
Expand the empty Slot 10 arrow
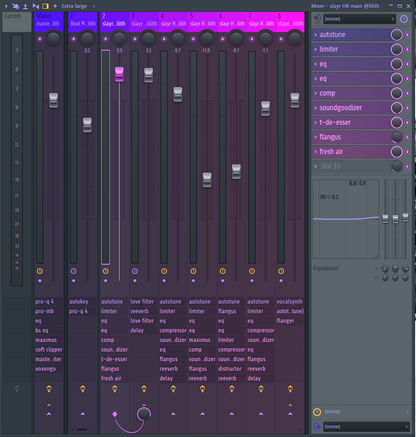(316, 166)
